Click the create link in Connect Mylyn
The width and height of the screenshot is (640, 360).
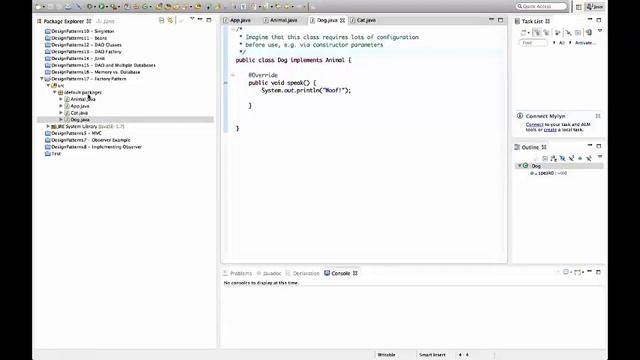click(550, 130)
